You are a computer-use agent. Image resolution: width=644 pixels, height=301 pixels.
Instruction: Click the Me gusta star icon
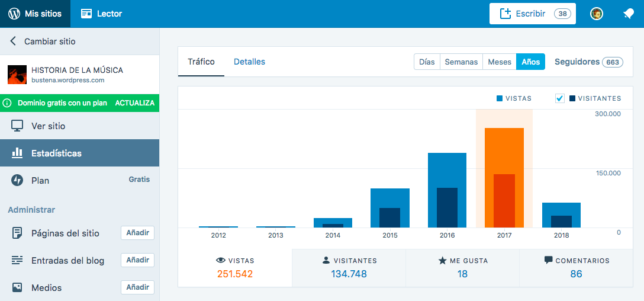coord(442,260)
